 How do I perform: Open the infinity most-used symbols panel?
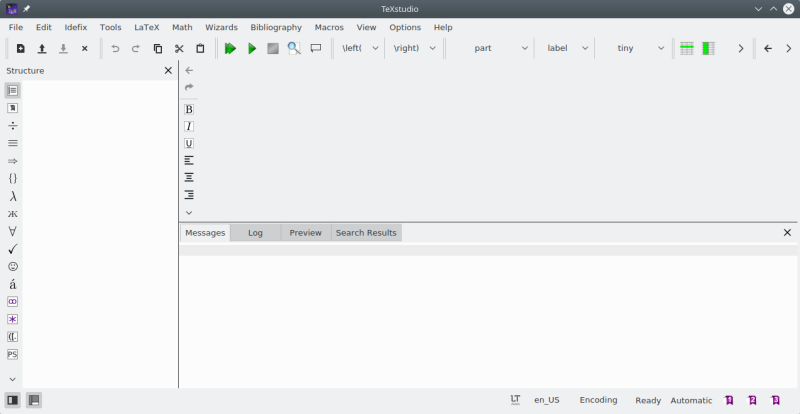click(x=13, y=302)
